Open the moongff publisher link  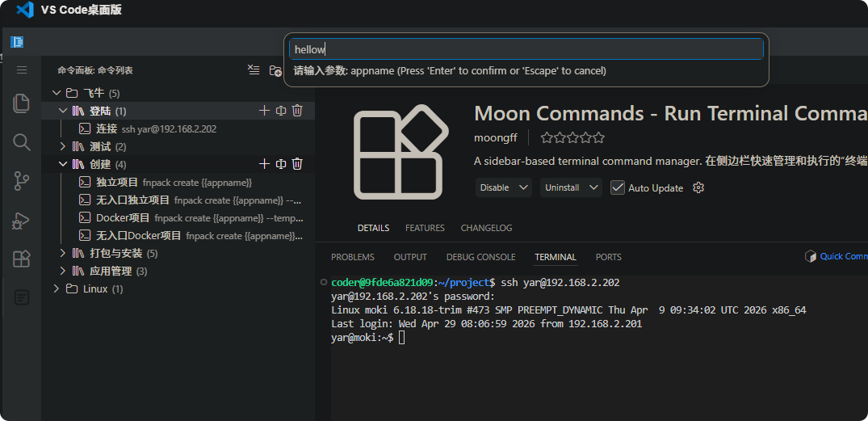click(x=496, y=137)
